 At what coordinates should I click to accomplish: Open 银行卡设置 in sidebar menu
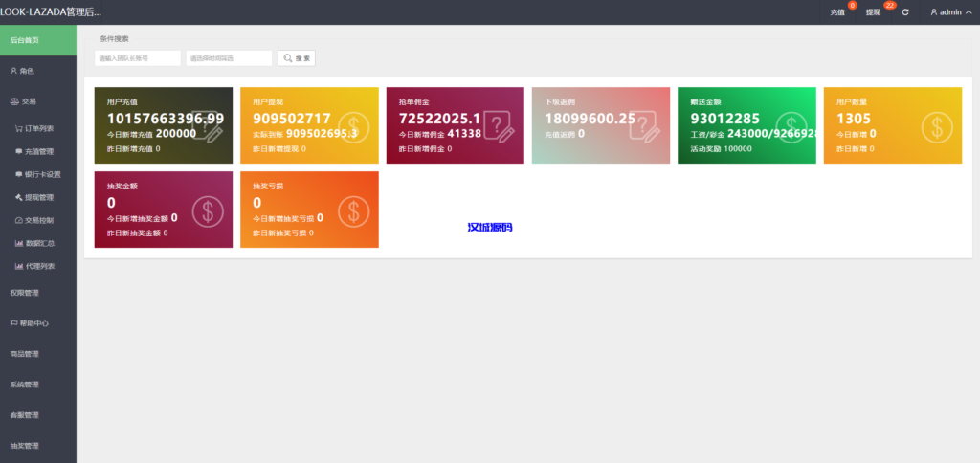42,174
